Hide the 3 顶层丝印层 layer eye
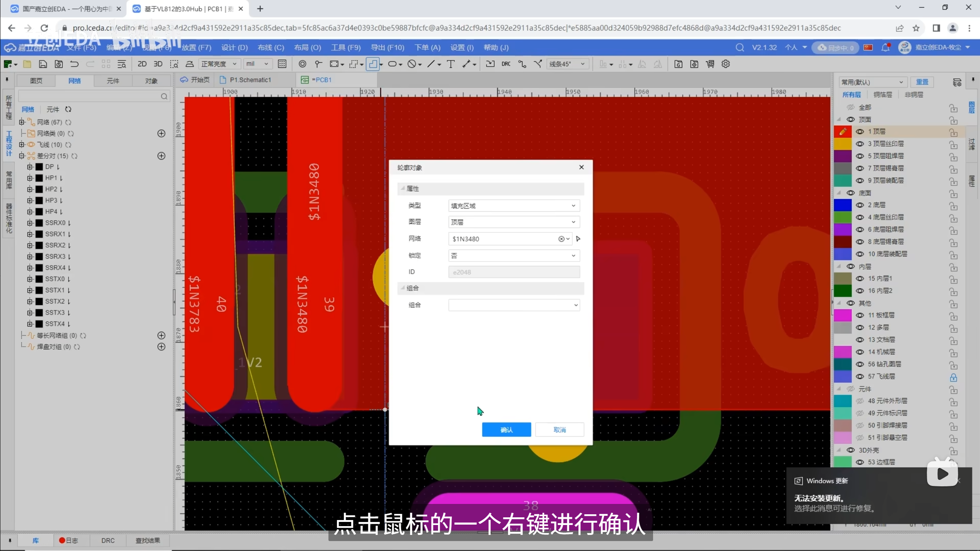 [x=860, y=144]
